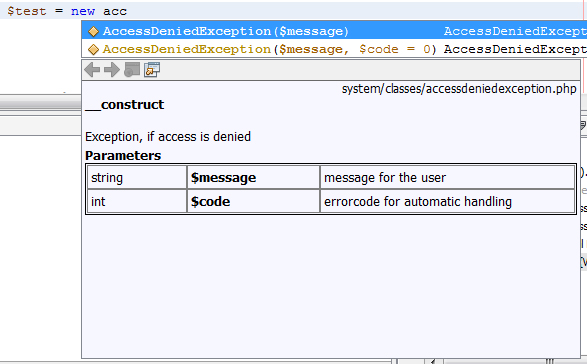Click the typed 'acc' text in editor
The width and height of the screenshot is (587, 364).
coord(115,12)
